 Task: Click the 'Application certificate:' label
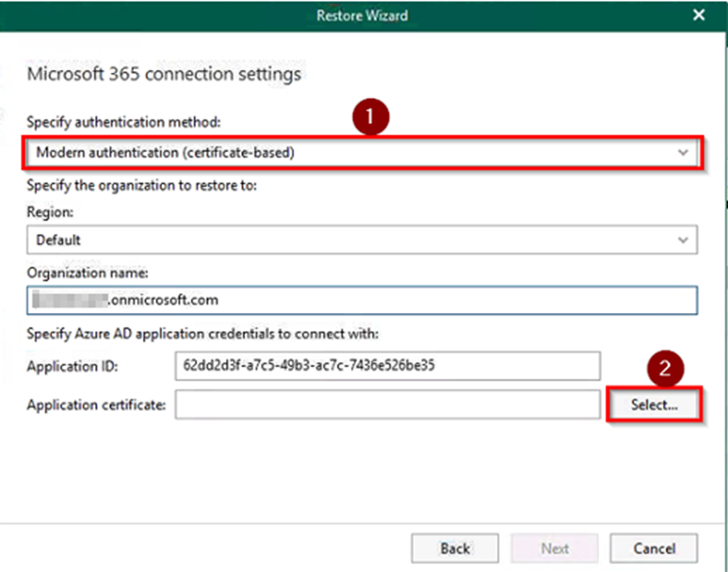pos(96,405)
